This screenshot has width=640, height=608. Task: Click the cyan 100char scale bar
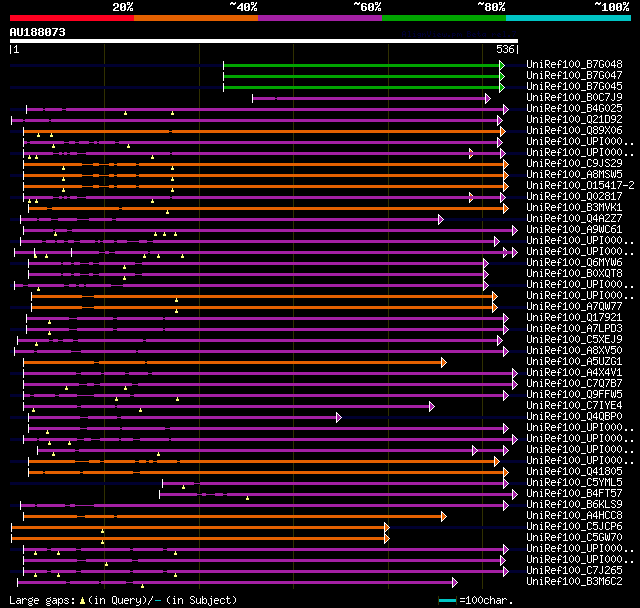(x=447, y=600)
